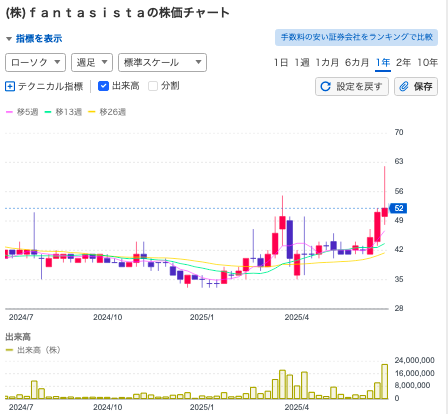Click the 2024/10 label under volume chart
The image size is (448, 414).
[x=108, y=407]
